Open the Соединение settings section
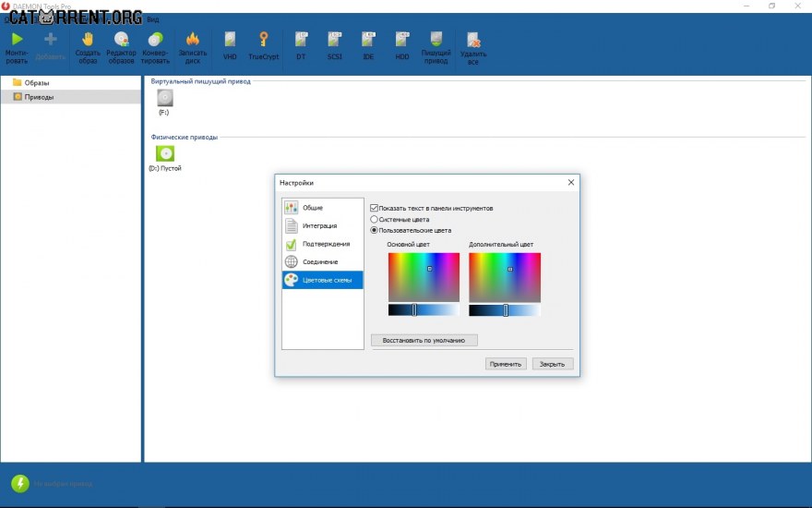Image resolution: width=812 pixels, height=508 pixels. 323,261
